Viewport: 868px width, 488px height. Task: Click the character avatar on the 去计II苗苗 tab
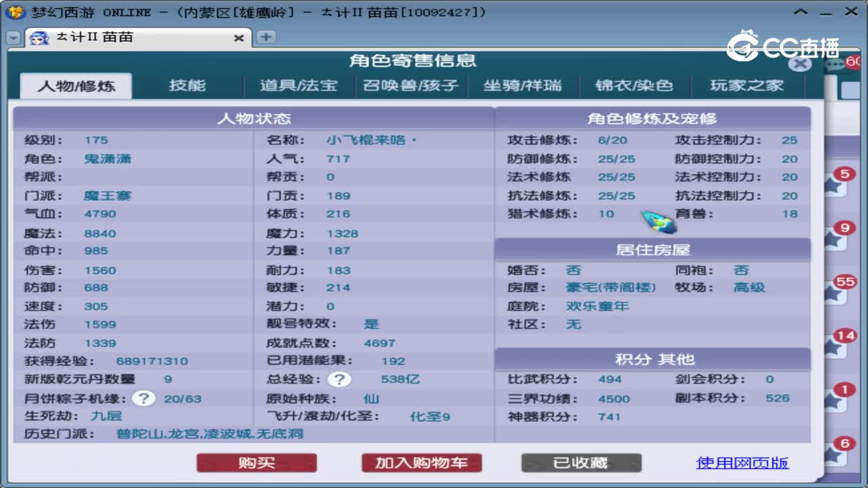tap(39, 39)
